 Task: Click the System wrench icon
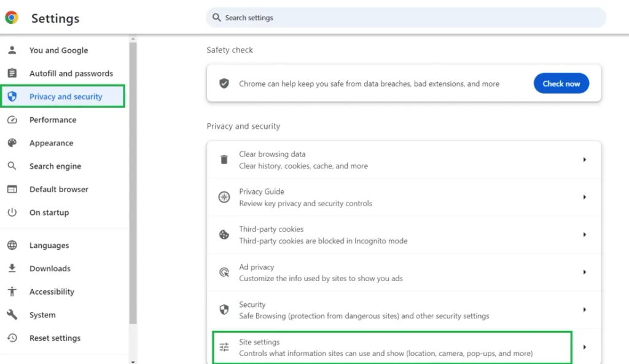click(x=12, y=315)
